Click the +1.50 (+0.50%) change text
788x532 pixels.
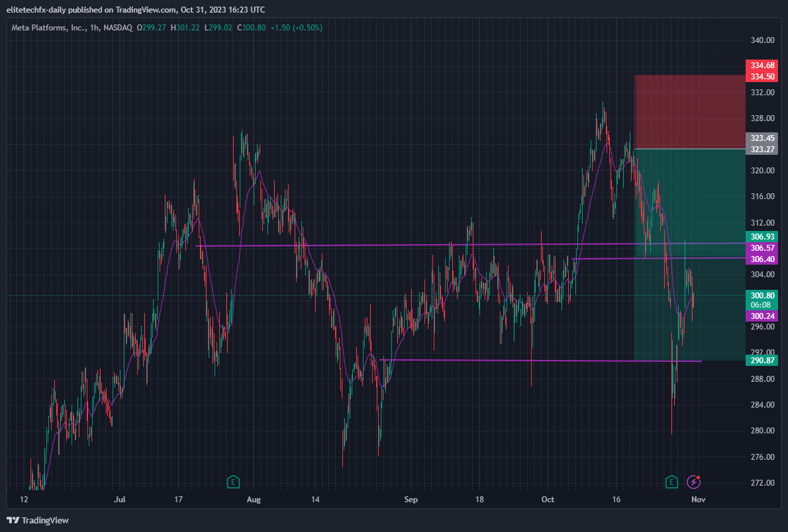(297, 28)
